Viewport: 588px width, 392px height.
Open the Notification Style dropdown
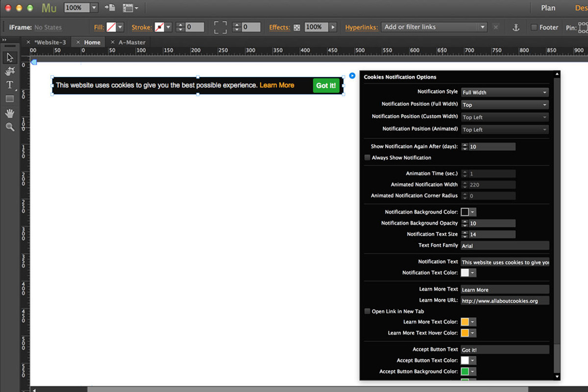click(505, 92)
